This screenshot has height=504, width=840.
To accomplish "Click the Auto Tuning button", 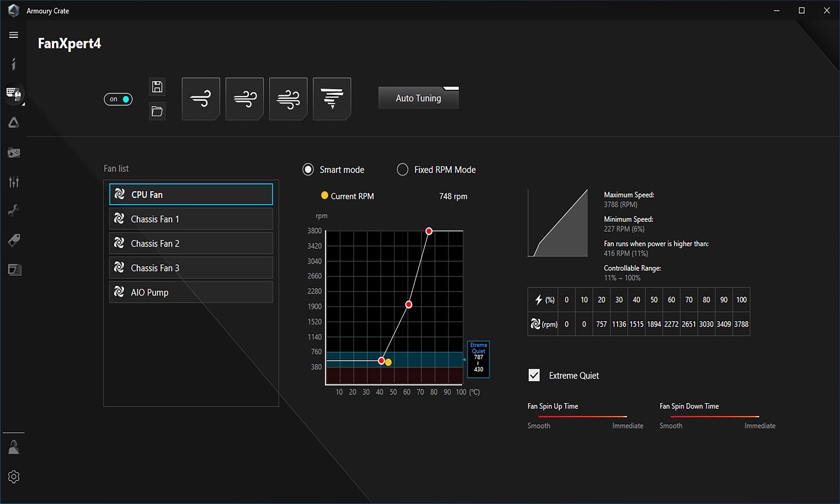I will 418,99.
